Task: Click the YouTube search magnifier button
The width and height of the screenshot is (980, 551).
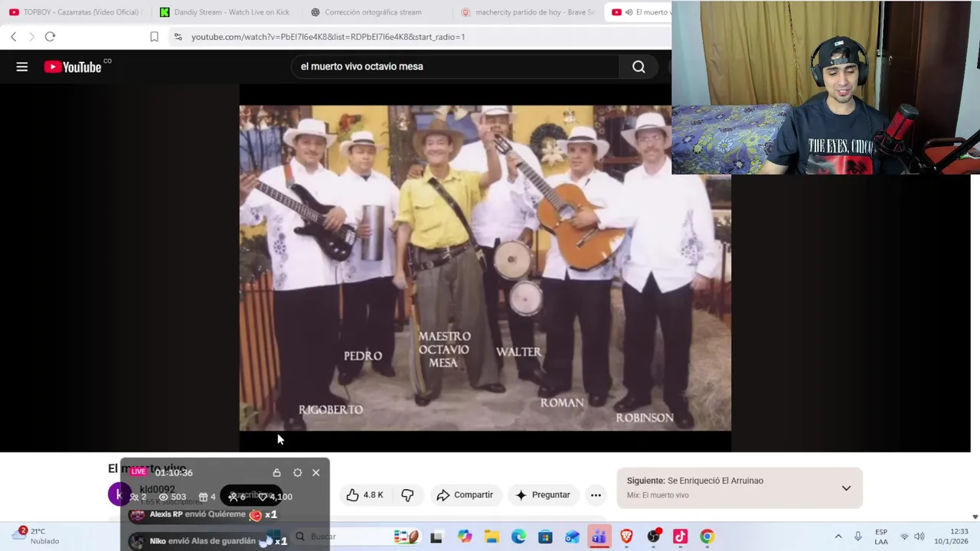Action: pos(639,67)
